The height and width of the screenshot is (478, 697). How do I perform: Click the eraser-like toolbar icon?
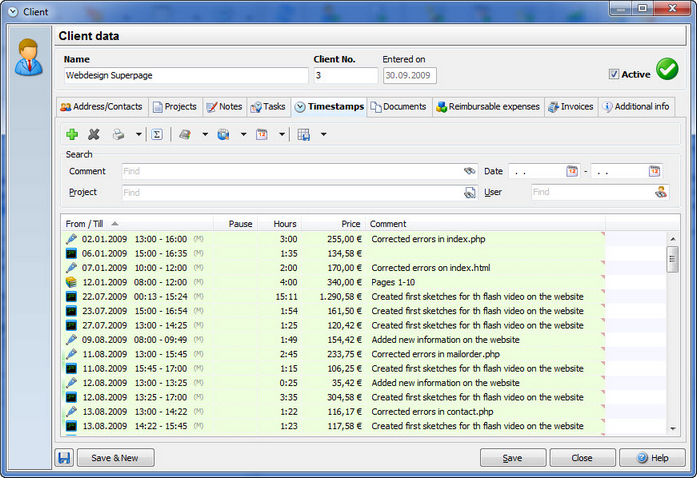coord(185,134)
